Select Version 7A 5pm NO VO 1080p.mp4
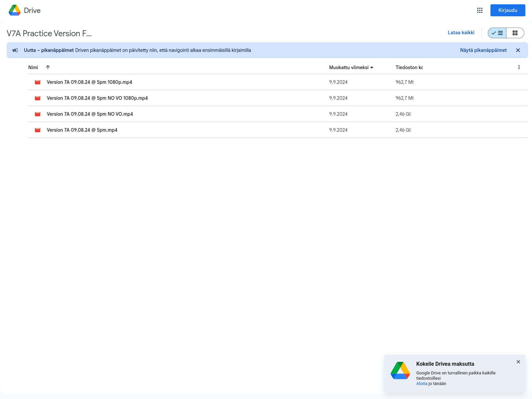This screenshot has width=532, height=399. coord(97,98)
